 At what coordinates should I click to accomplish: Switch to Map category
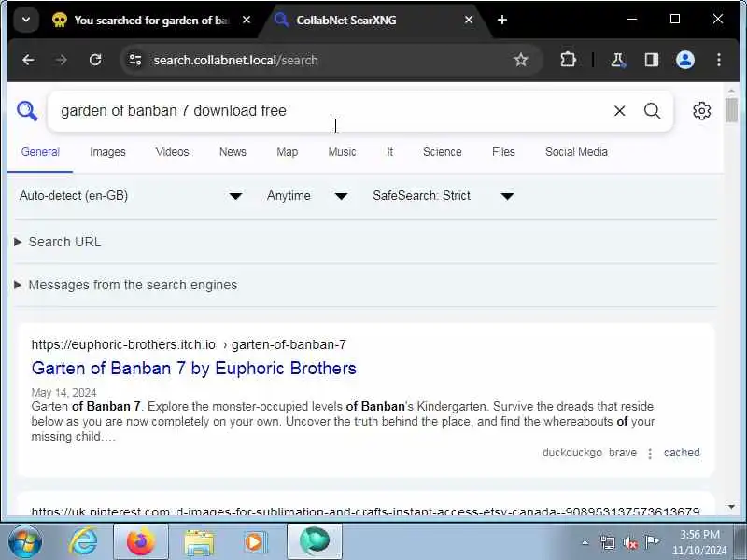[288, 152]
